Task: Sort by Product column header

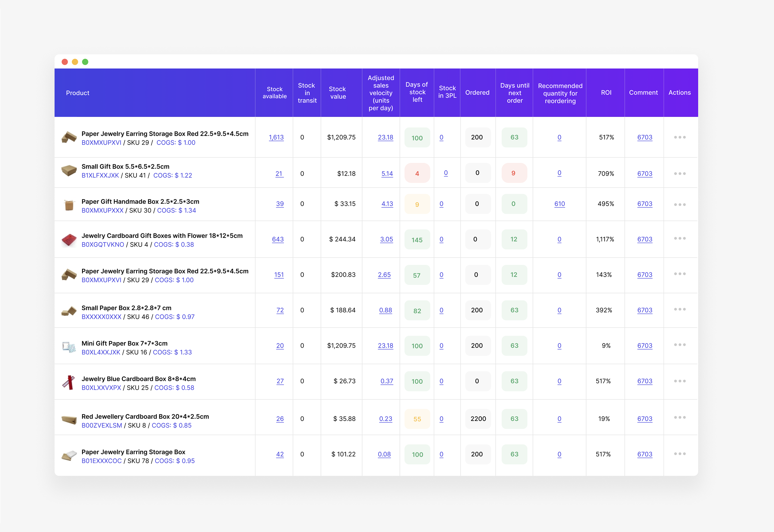Action: point(77,93)
